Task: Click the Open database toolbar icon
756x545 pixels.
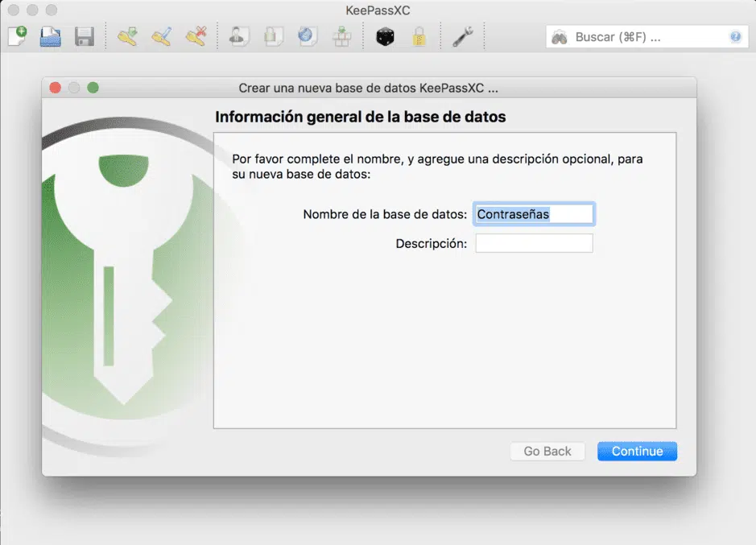Action: click(50, 37)
